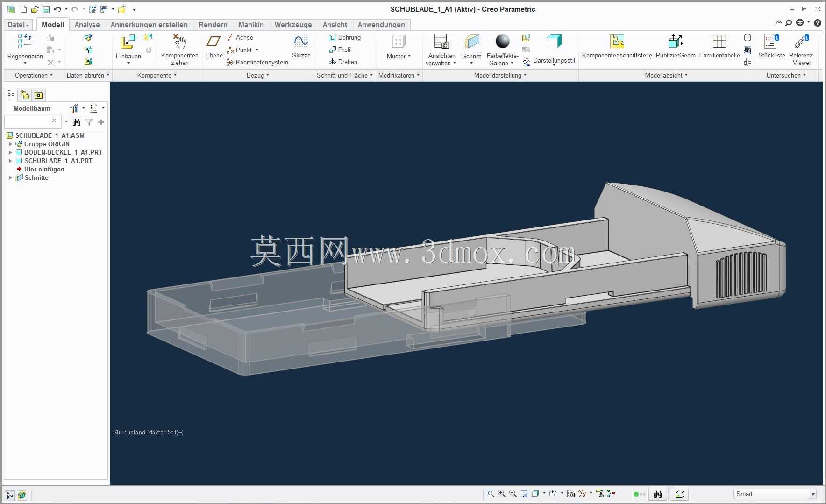This screenshot has width=826, height=504.
Task: Open the Datei menu
Action: tap(18, 25)
